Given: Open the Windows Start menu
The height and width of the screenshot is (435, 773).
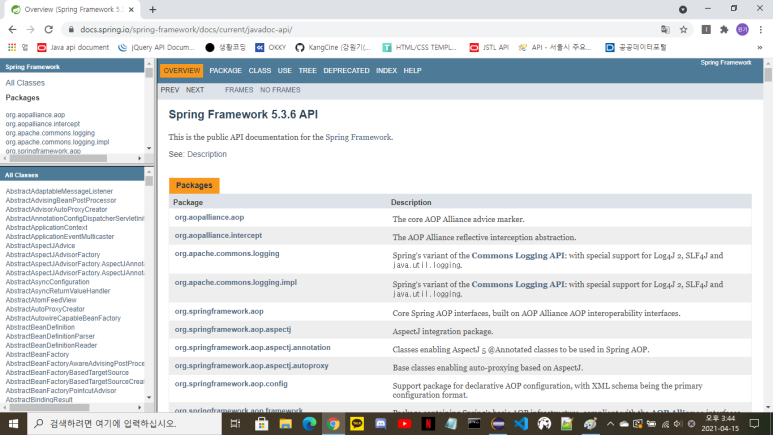Looking at the screenshot, I should (x=13, y=424).
